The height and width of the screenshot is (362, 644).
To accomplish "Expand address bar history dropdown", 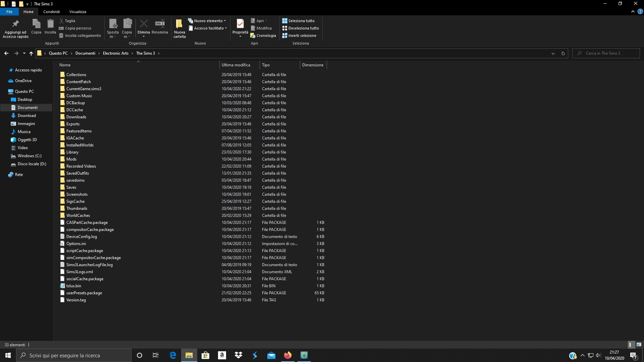I will tap(553, 53).
